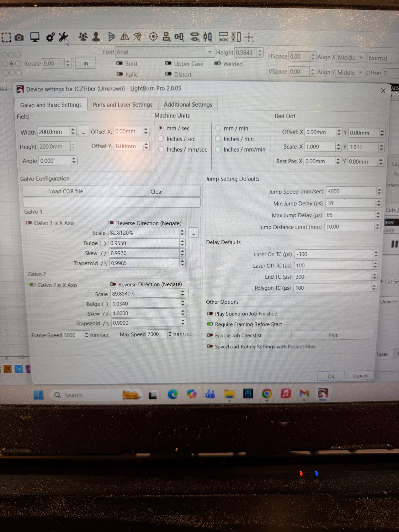Viewport: 399px width, 532px height.
Task: Expand the Align Y Middle dropdown
Action: (x=350, y=72)
